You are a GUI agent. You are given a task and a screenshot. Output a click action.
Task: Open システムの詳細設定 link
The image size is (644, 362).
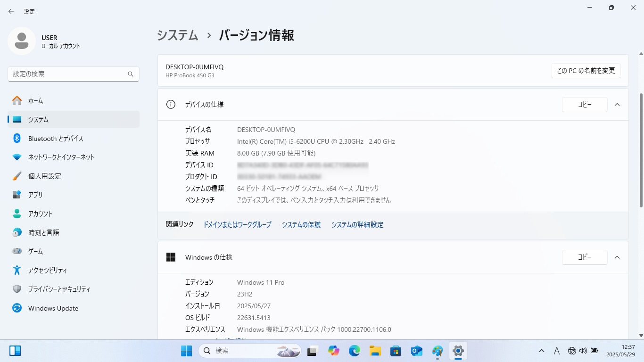click(x=357, y=225)
